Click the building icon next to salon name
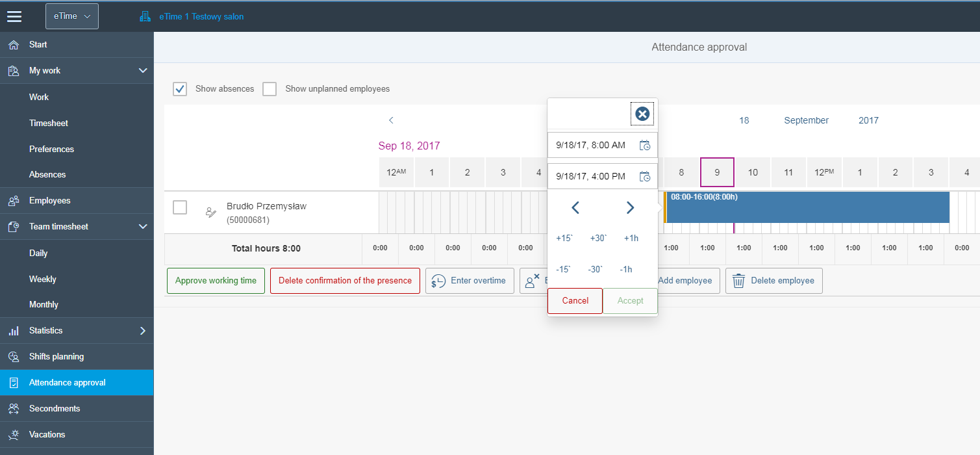980x455 pixels. click(x=145, y=16)
